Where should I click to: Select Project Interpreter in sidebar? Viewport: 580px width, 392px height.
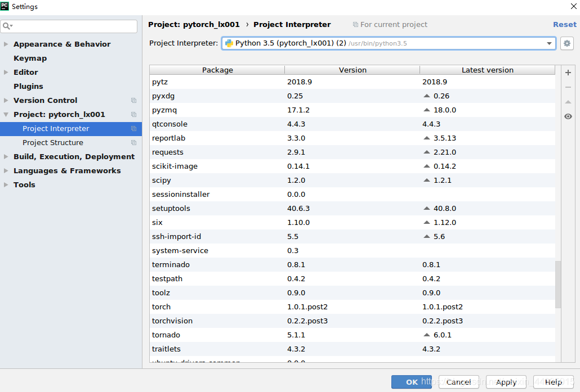[x=70, y=129]
